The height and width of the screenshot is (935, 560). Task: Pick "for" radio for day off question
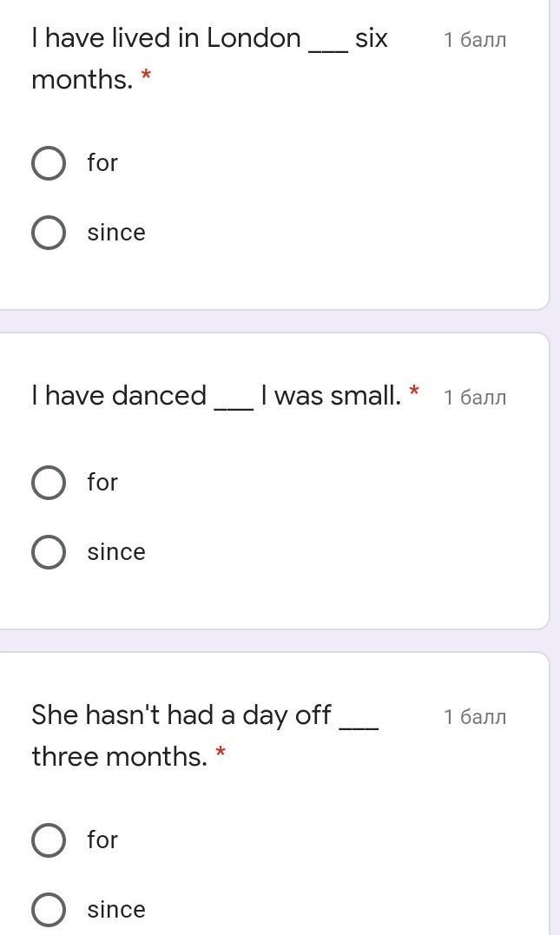pyautogui.click(x=49, y=840)
